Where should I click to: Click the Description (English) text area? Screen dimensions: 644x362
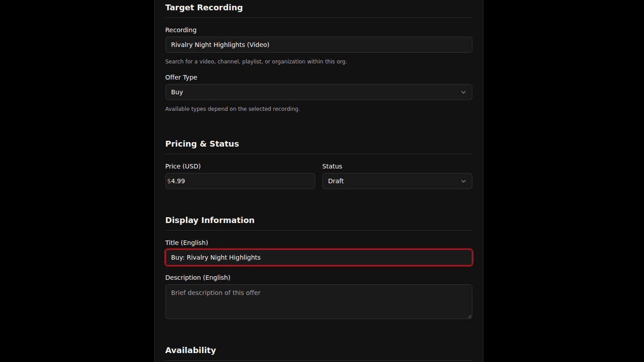pos(318,302)
